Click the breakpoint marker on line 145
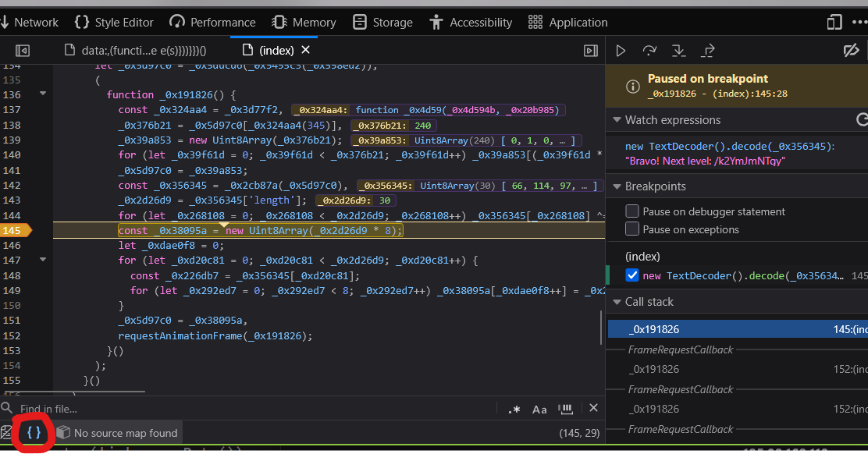The image size is (868, 454). (x=16, y=231)
